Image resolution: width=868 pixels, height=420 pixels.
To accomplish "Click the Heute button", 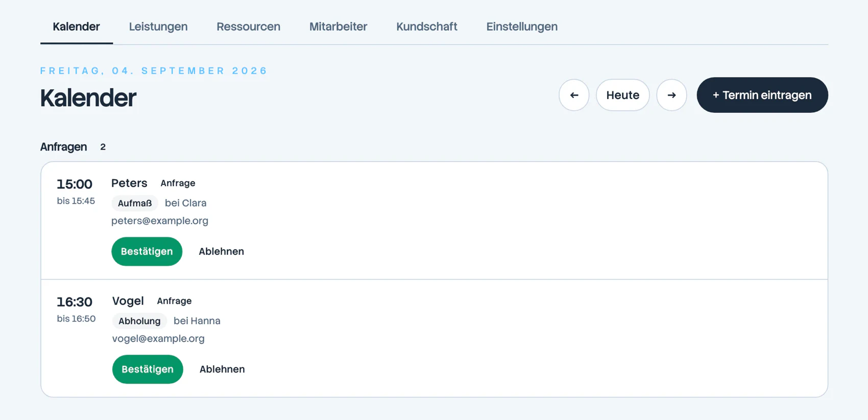I will 622,95.
